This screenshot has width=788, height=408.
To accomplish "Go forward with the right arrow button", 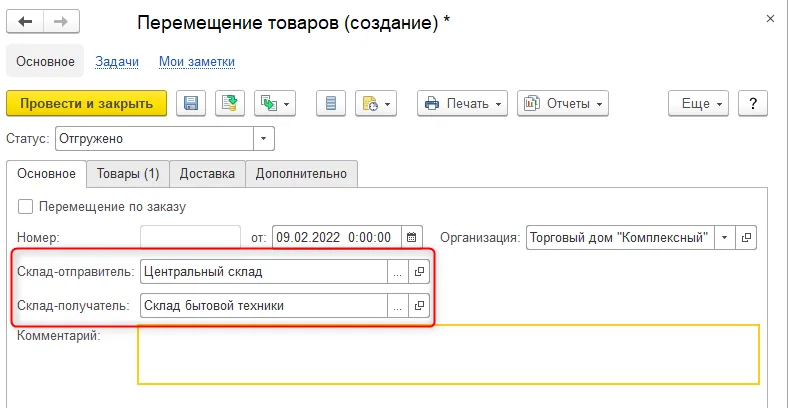I will [61, 22].
